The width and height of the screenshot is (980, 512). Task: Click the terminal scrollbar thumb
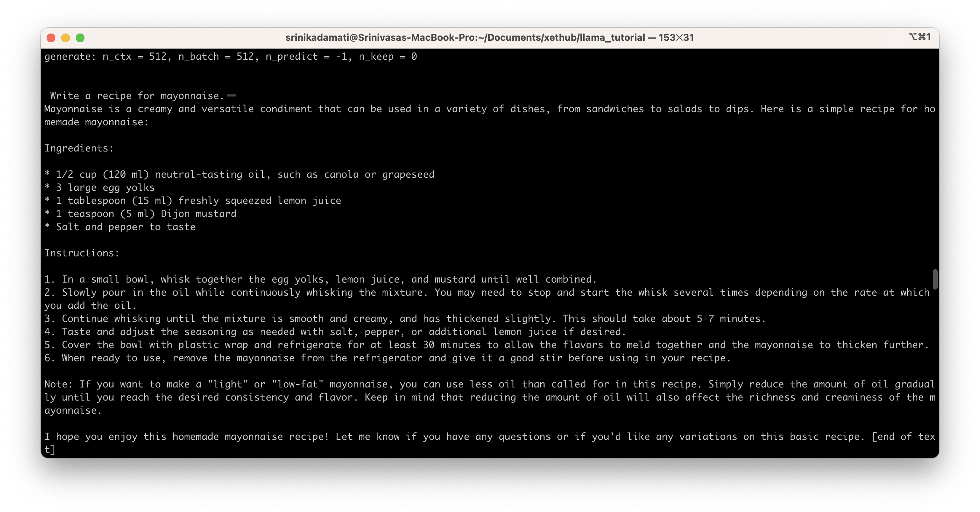point(935,279)
